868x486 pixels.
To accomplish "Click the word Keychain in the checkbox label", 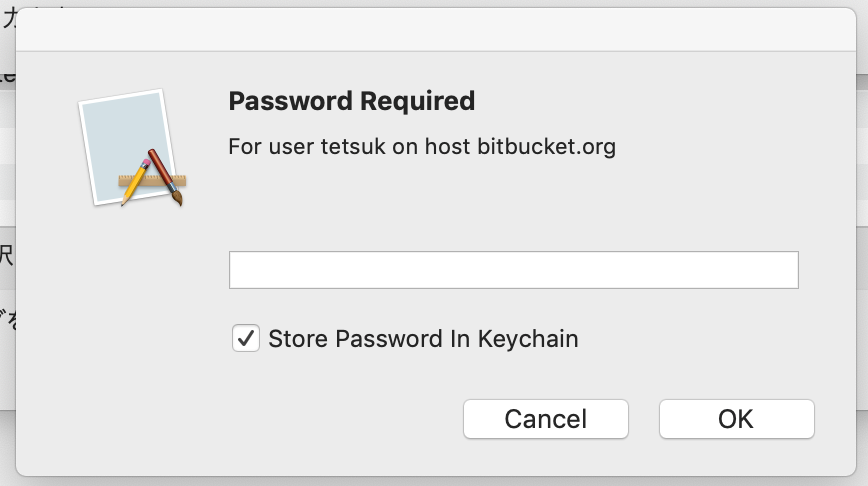I will [528, 339].
